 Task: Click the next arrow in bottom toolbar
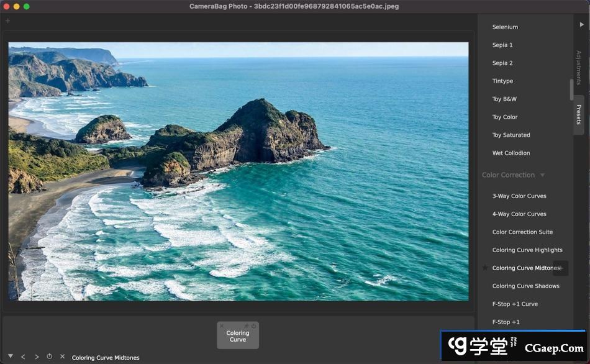(x=37, y=357)
